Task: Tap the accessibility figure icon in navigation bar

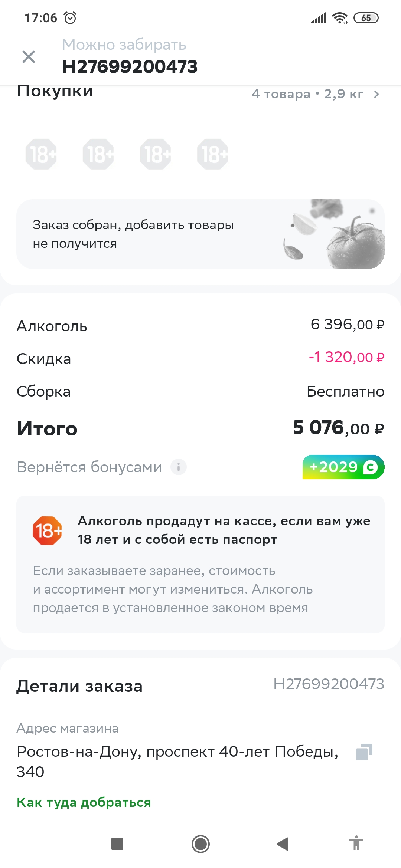Action: tap(356, 844)
